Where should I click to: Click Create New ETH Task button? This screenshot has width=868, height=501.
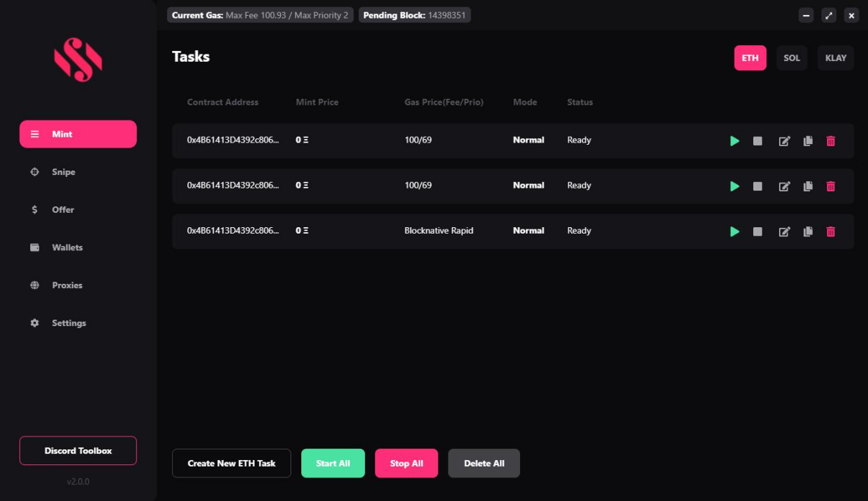[x=231, y=463]
